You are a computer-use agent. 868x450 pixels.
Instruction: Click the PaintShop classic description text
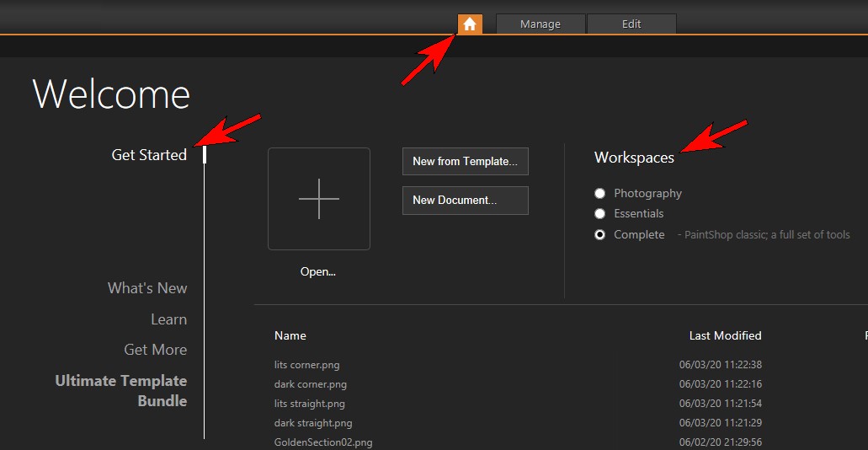tap(764, 235)
